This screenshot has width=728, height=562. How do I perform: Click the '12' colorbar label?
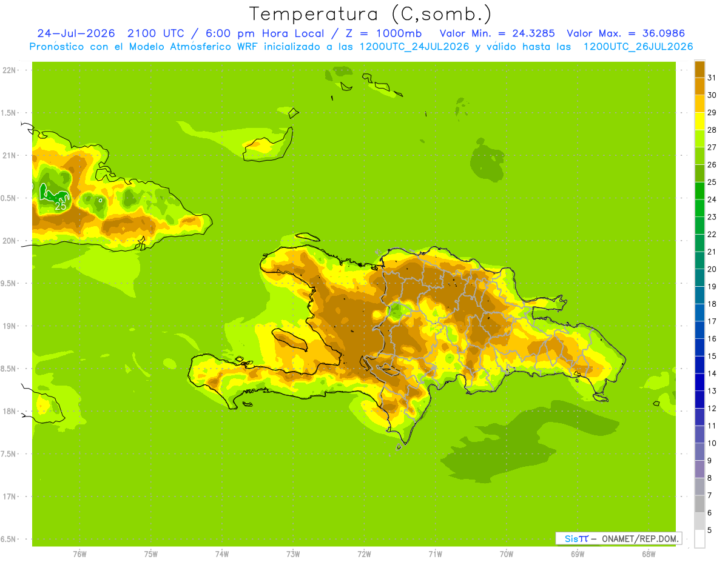[712, 408]
